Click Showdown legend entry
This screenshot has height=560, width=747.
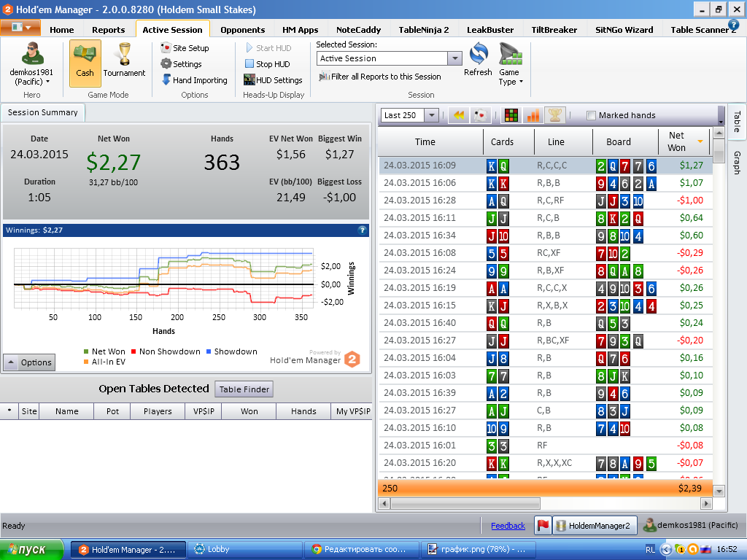(231, 351)
